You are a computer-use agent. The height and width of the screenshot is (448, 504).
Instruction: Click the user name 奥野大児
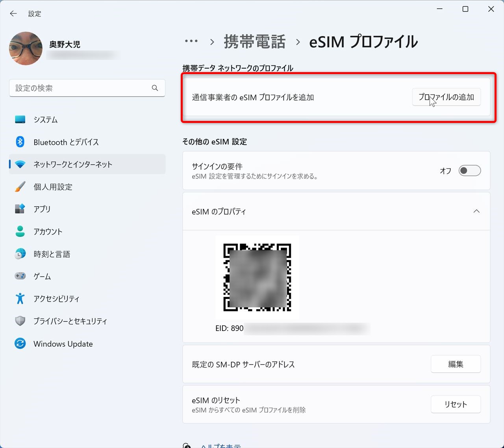tap(65, 45)
